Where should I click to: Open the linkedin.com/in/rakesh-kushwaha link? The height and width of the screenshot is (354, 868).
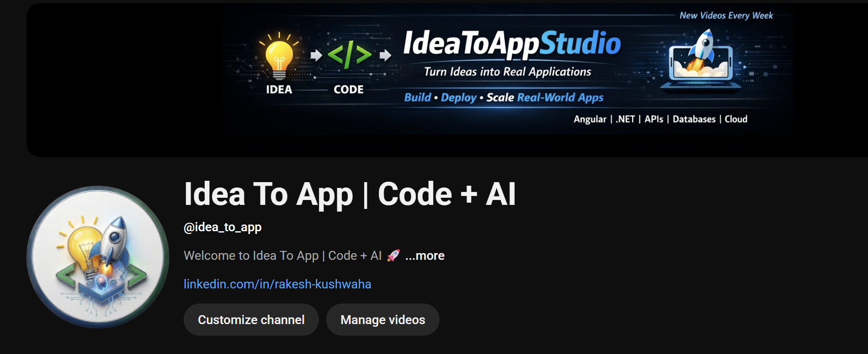(277, 284)
